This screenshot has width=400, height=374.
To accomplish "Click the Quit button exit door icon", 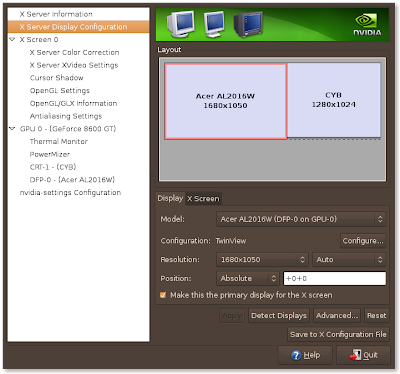I will [x=355, y=355].
